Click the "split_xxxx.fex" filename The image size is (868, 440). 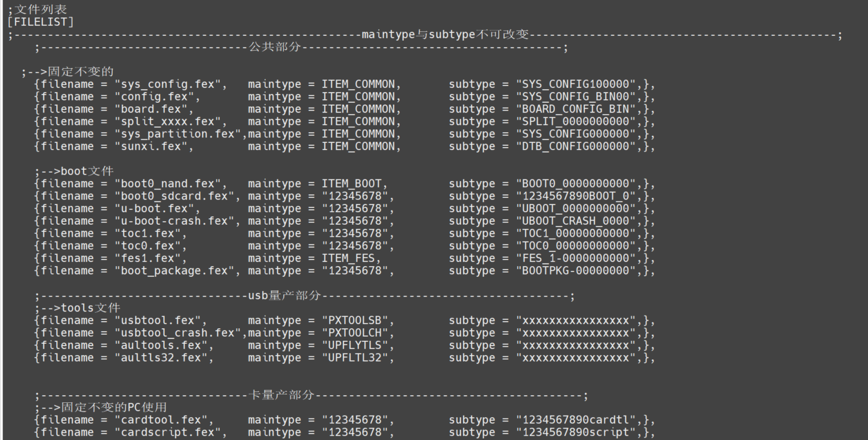(x=167, y=122)
